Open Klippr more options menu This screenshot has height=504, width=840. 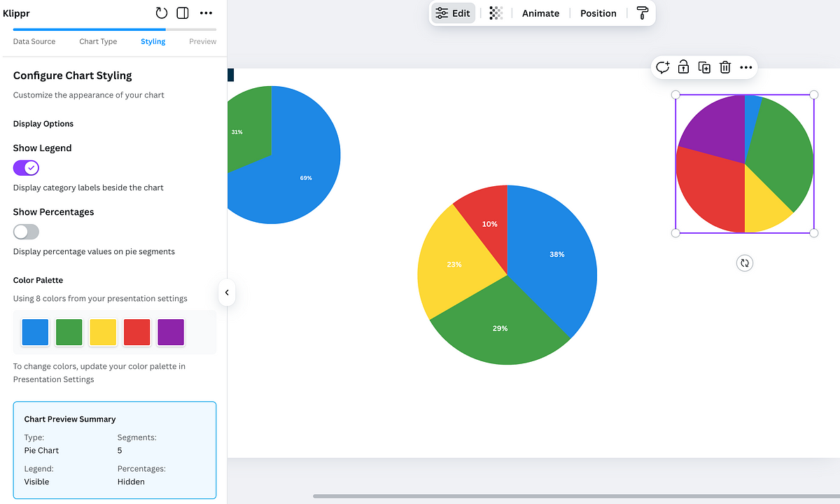(206, 13)
